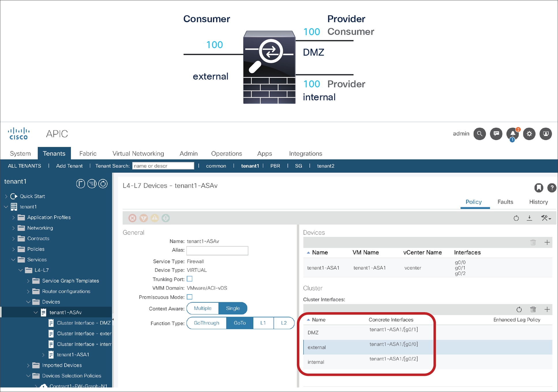Open the feedback chat bubble icon

tap(496, 134)
